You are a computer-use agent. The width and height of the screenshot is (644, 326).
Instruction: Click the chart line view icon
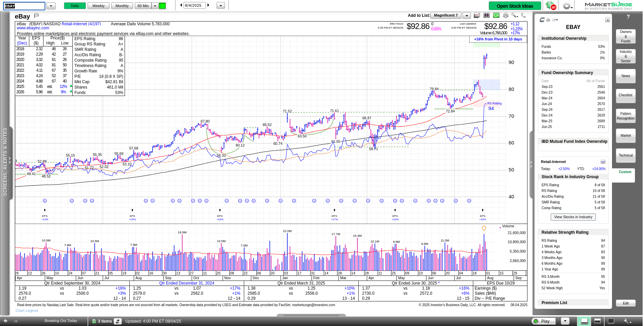(x=477, y=15)
